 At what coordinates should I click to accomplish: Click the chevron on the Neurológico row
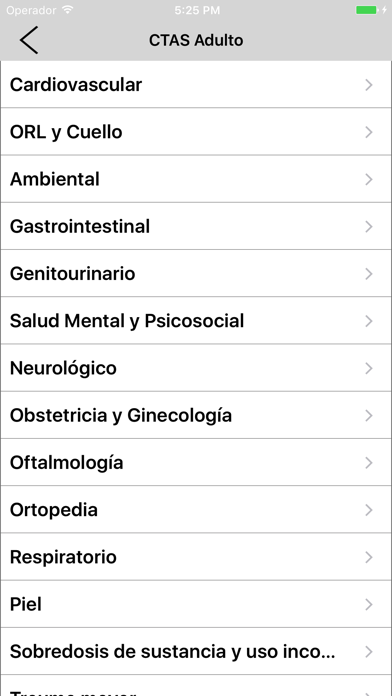click(368, 368)
